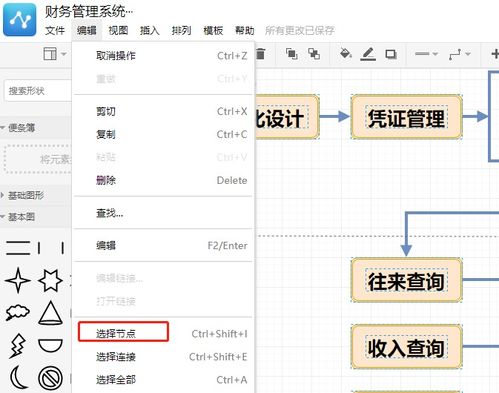This screenshot has width=499, height=393.
Task: Open the waypoint style dropdown
Action: pos(460,54)
